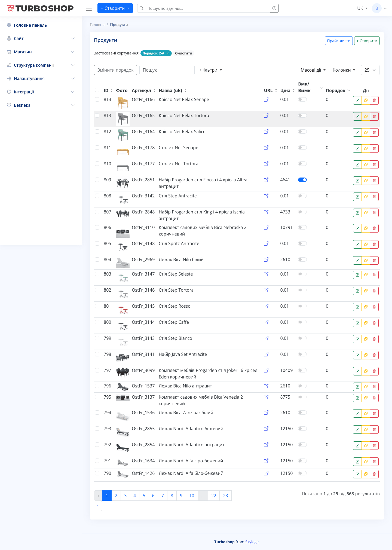Expand the Інтеграції sidebar section
Screen dimensions: 392x550
[x=41, y=92]
